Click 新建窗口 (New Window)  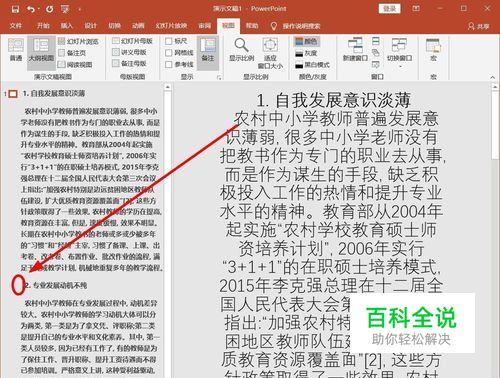pos(355,50)
